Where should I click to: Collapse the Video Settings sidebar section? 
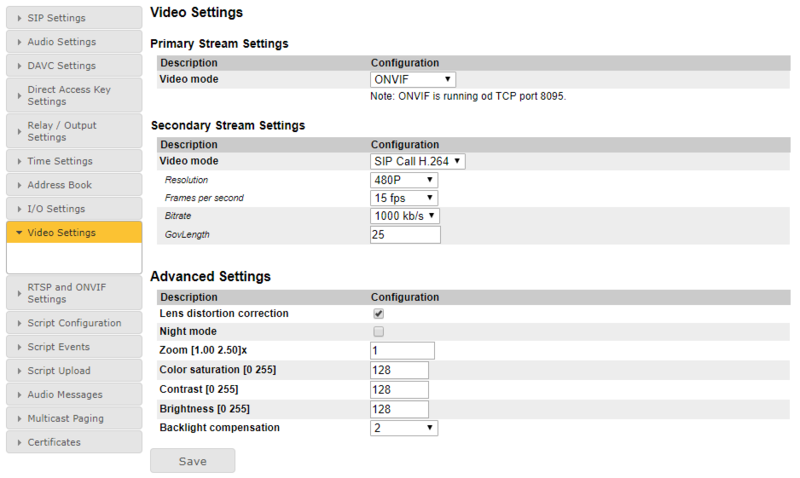(74, 233)
